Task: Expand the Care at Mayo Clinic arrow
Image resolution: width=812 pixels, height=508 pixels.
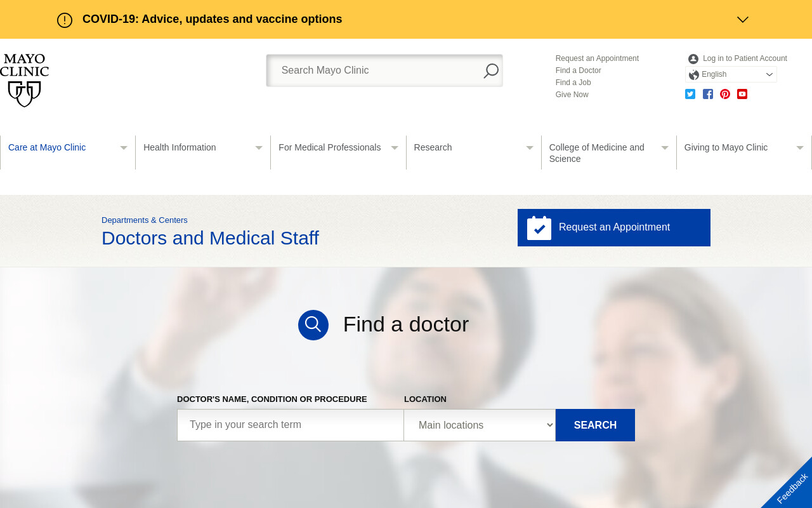Action: click(124, 148)
